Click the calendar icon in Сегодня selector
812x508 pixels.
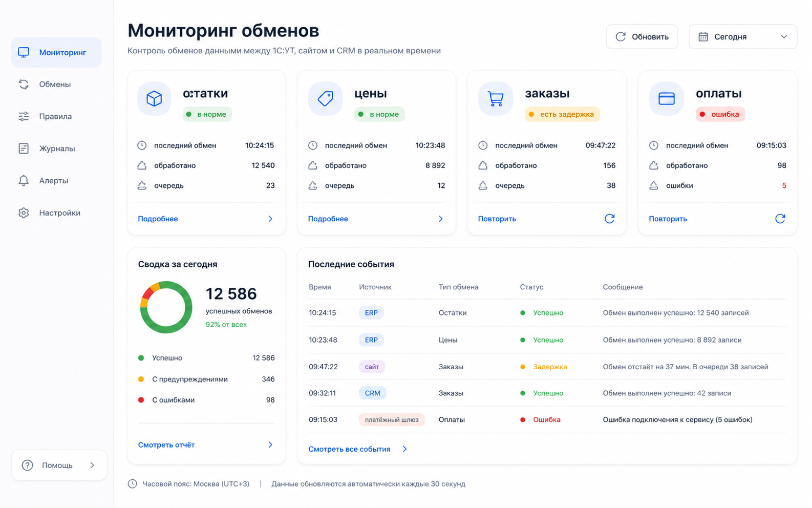(703, 37)
